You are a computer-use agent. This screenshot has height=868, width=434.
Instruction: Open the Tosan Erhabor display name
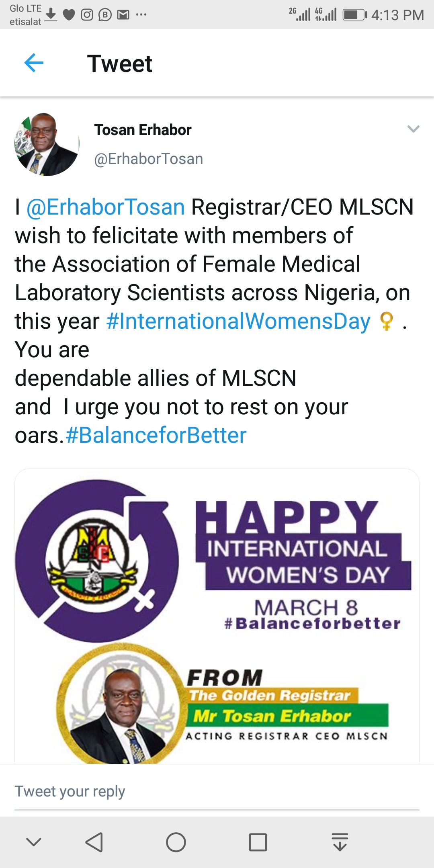coord(143,130)
